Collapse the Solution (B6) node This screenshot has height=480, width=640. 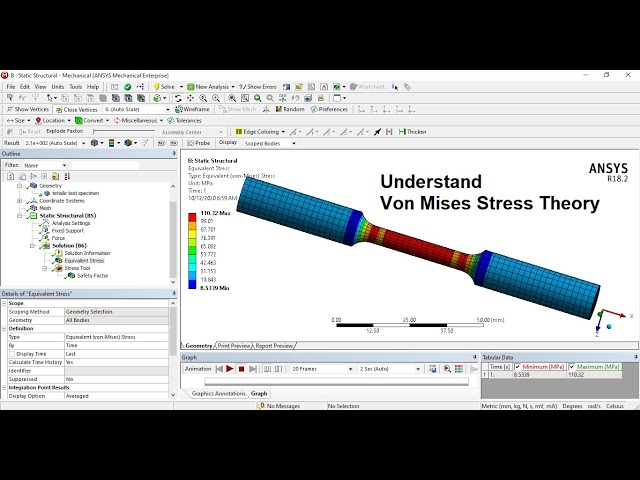coord(32,245)
